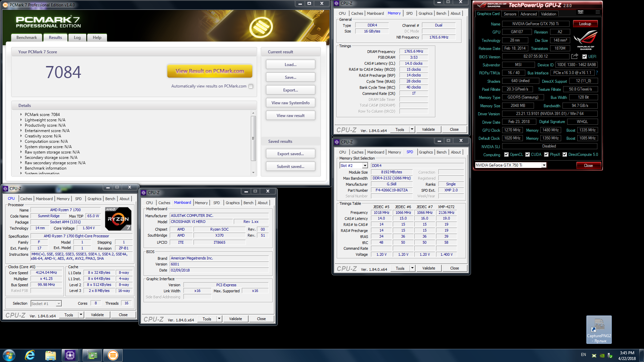Click leftmost green tray icon beside EN
This screenshot has width=644, height=362.
click(x=594, y=356)
